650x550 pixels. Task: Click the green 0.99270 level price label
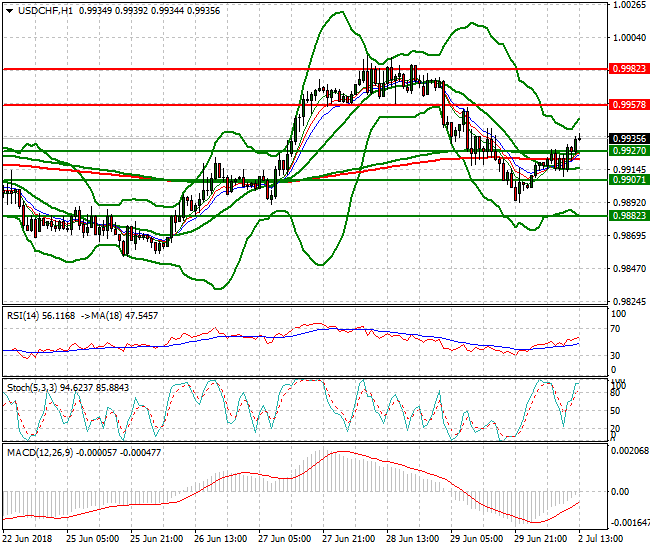[629, 150]
